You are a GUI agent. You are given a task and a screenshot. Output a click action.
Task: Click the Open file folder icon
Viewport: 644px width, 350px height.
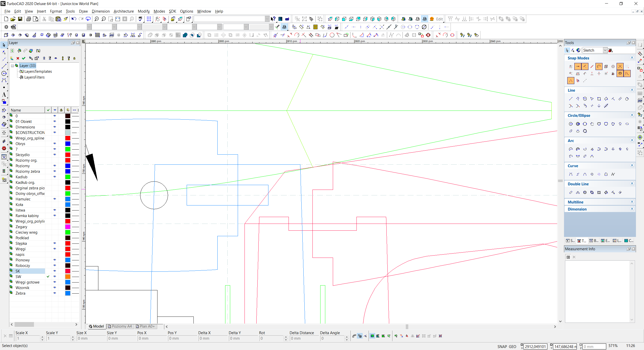[x=13, y=19]
